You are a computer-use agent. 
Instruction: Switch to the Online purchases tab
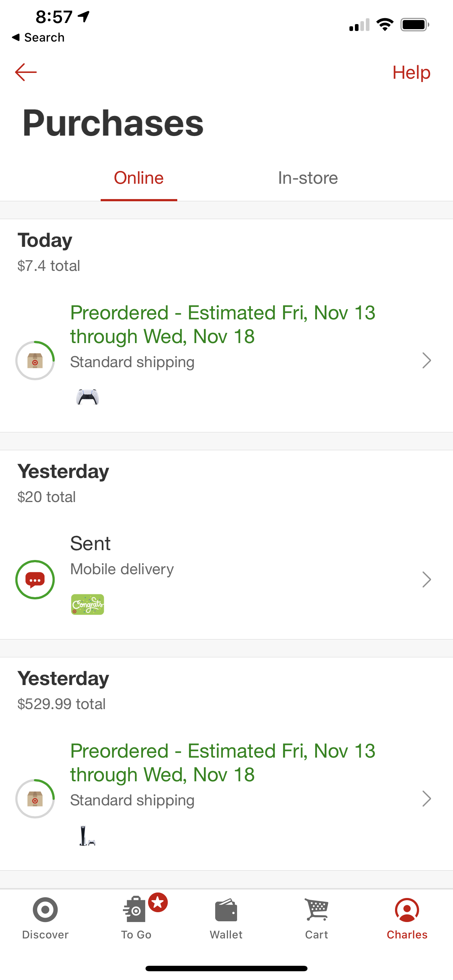(x=139, y=178)
